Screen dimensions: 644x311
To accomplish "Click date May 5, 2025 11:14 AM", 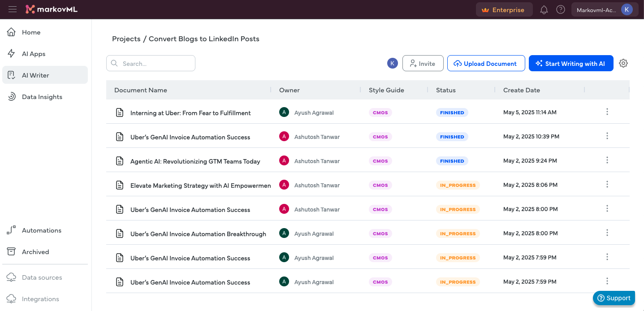I will (x=530, y=112).
